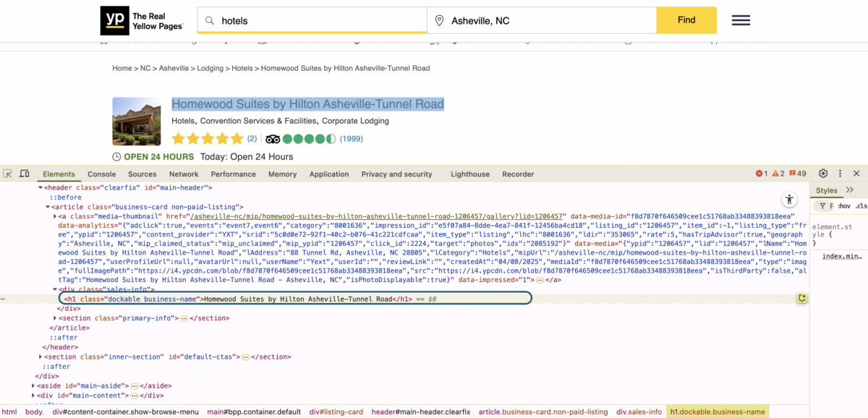Click the accessibility tree view icon
The height and width of the screenshot is (418, 868).
point(788,199)
